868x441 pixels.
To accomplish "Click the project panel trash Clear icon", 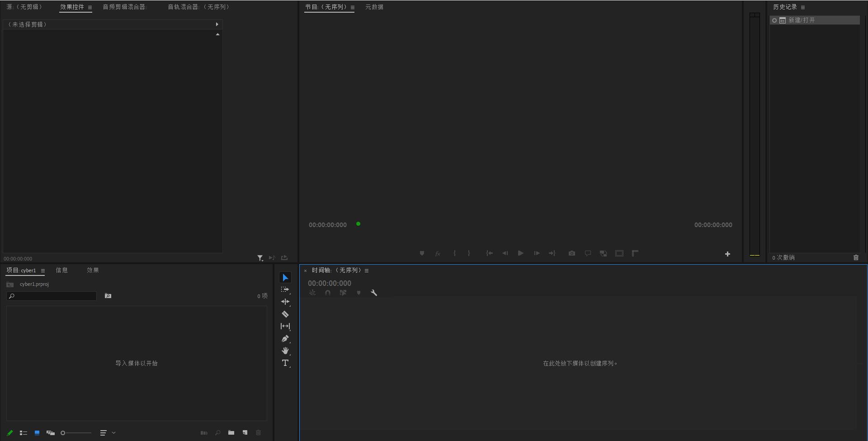I will click(x=259, y=433).
